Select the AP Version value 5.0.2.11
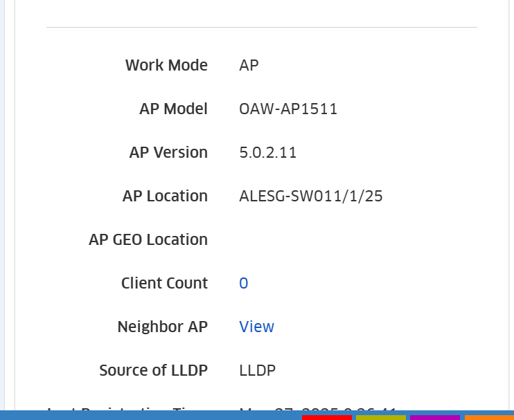Screen dimensions: 514x420 [268, 152]
